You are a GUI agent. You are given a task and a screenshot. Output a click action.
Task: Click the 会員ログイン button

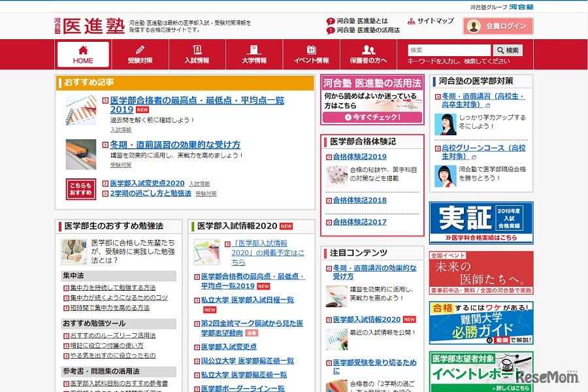(x=498, y=26)
